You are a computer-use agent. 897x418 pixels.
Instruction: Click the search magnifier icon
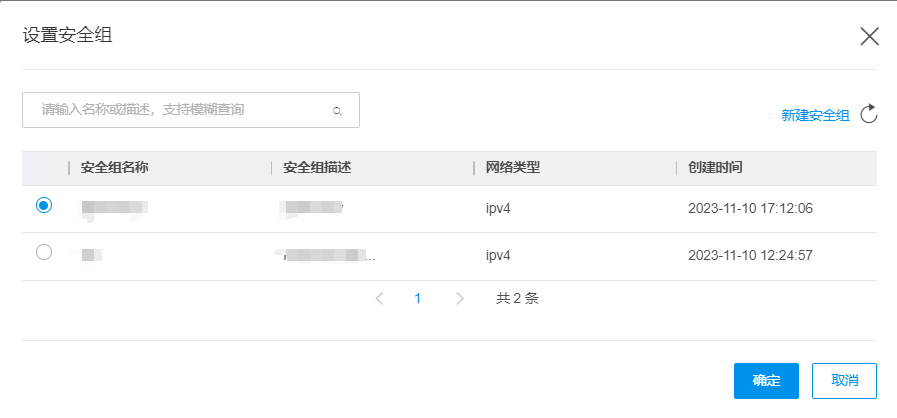tap(338, 111)
